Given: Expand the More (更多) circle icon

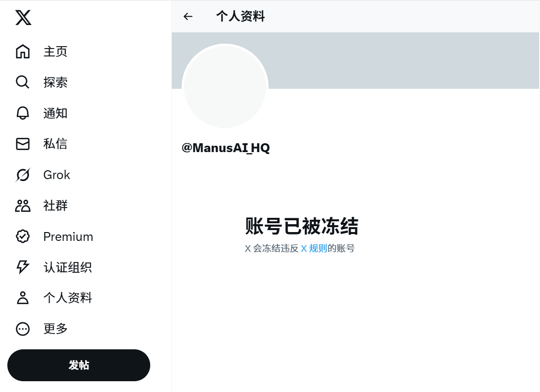Looking at the screenshot, I should pos(23,329).
